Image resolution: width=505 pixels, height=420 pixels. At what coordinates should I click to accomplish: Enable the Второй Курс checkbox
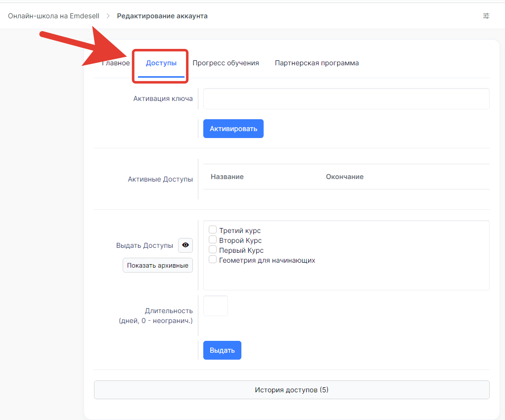(x=213, y=240)
